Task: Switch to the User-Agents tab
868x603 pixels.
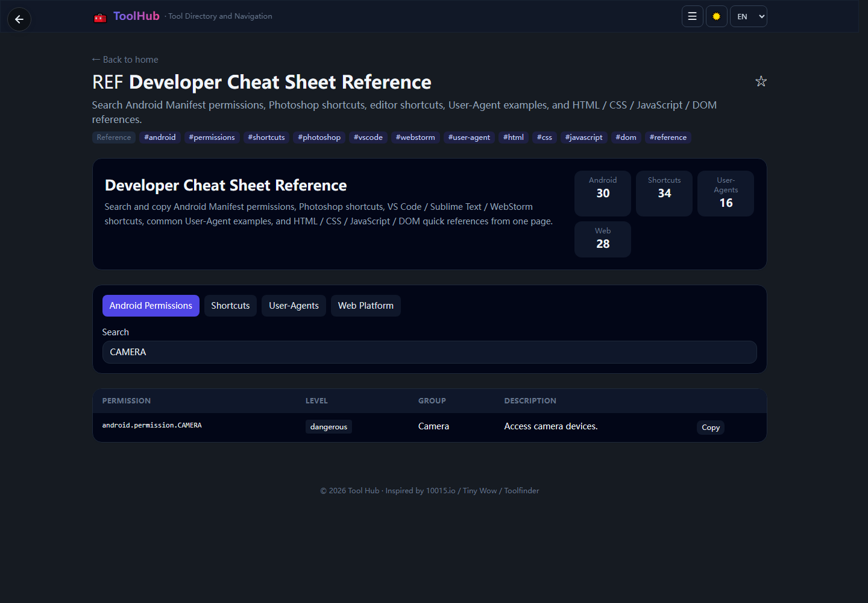Action: pyautogui.click(x=294, y=306)
